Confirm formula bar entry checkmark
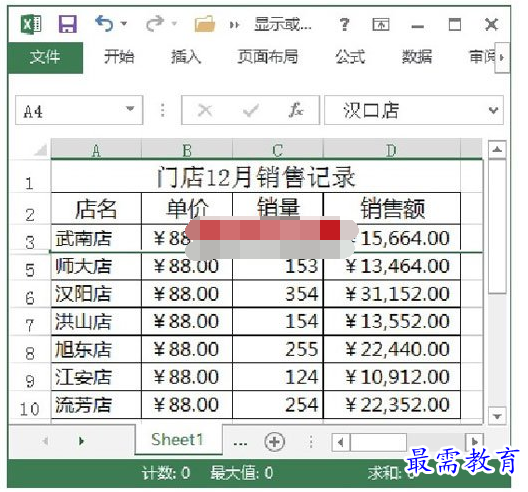The image size is (528, 492). pos(251,110)
